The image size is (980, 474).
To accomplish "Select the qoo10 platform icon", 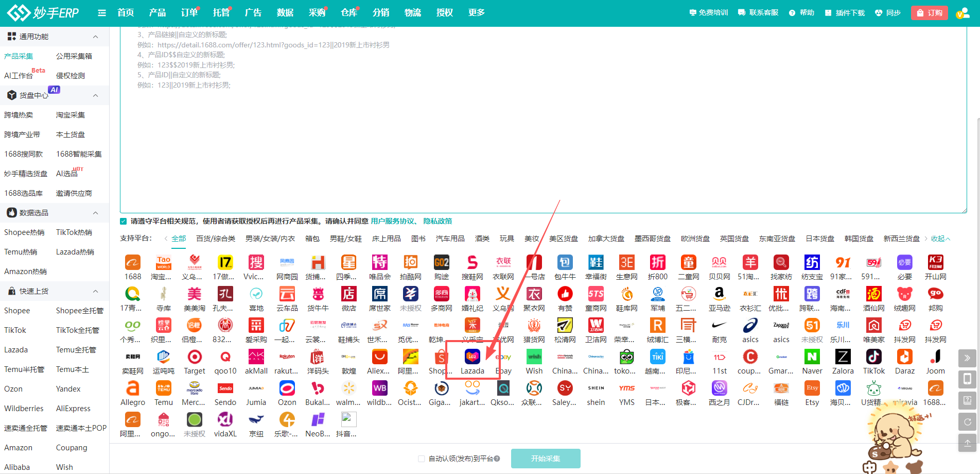I will pos(225,357).
